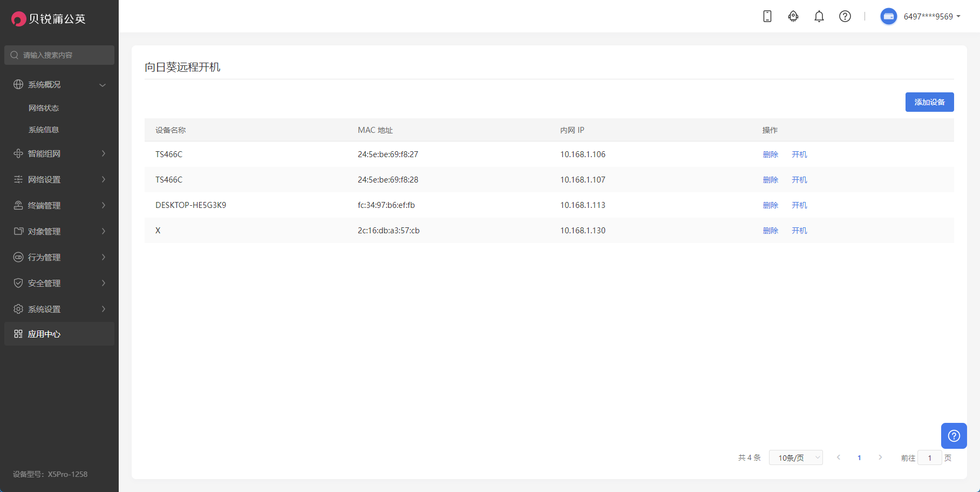Open the 10条/页 page size dropdown
The width and height of the screenshot is (980, 492).
click(x=795, y=457)
